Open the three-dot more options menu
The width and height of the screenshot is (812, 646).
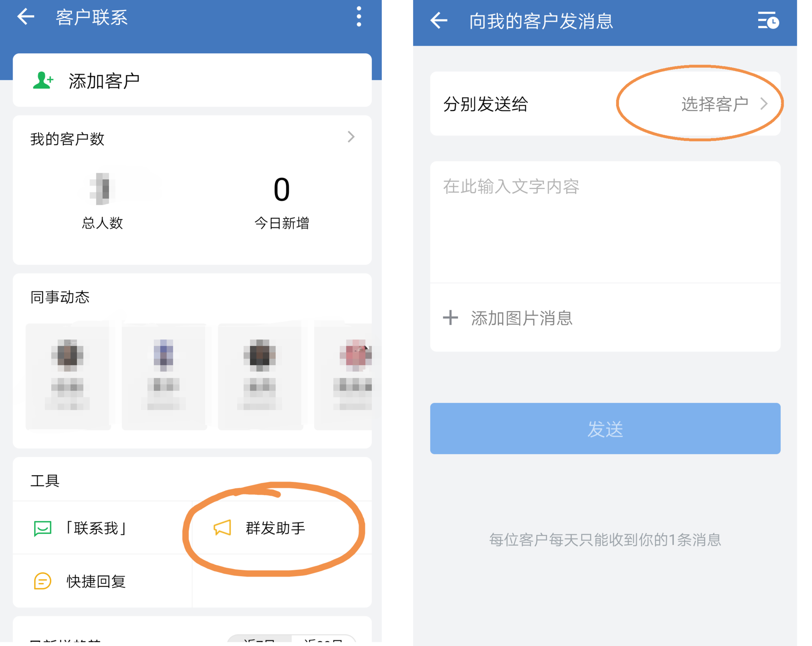(359, 17)
